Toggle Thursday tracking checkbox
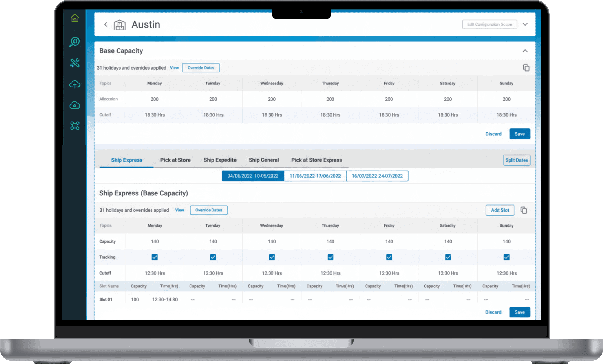 pyautogui.click(x=330, y=257)
